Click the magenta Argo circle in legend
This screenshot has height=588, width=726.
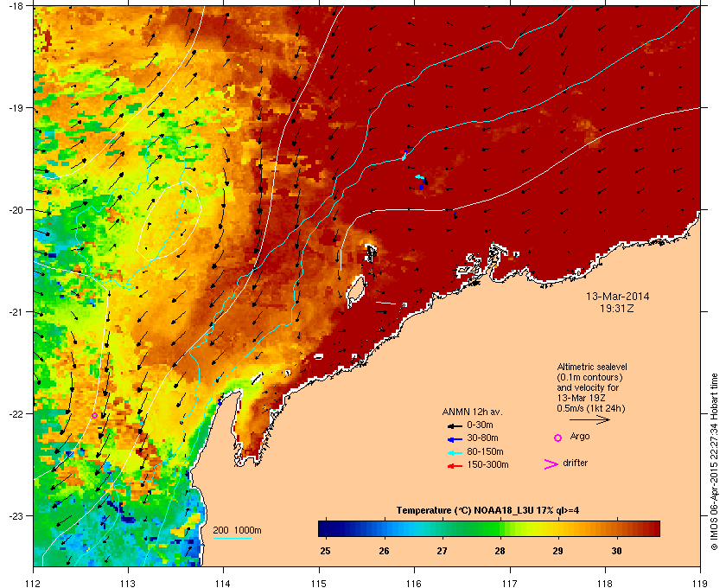pyautogui.click(x=558, y=438)
